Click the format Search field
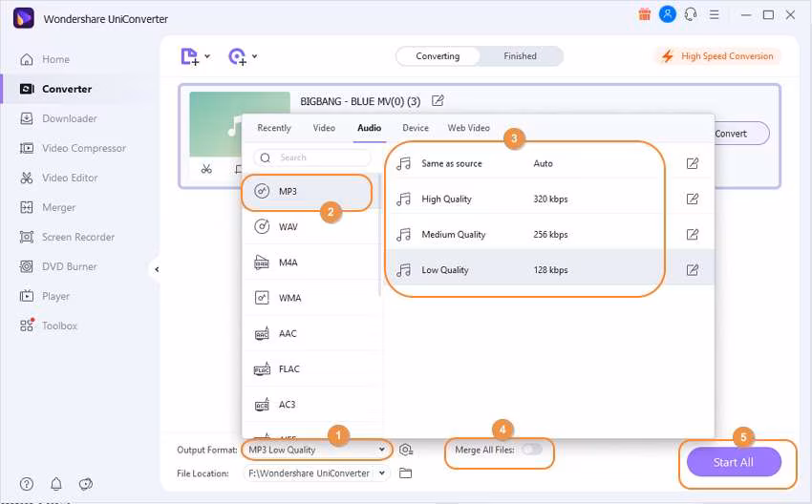This screenshot has width=812, height=504. coord(312,157)
